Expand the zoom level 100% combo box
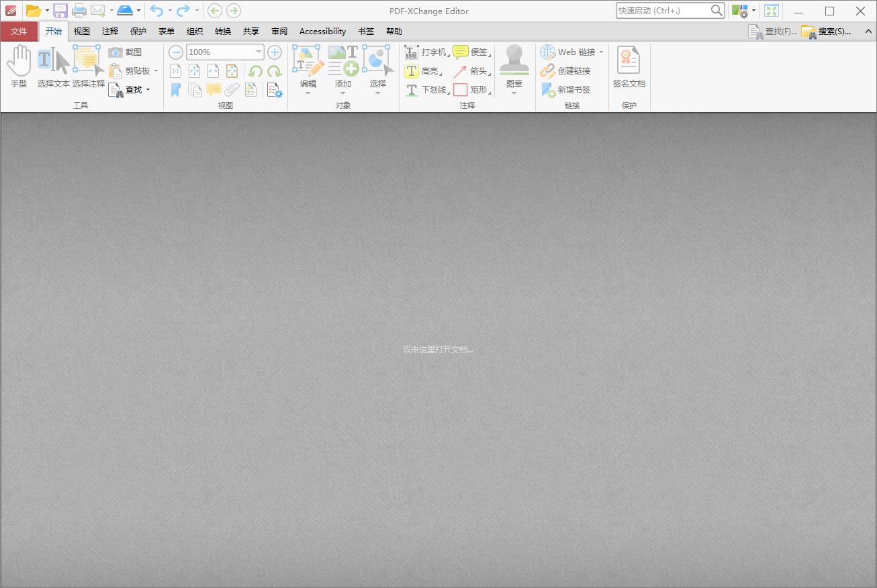This screenshot has width=877, height=588. pos(259,52)
